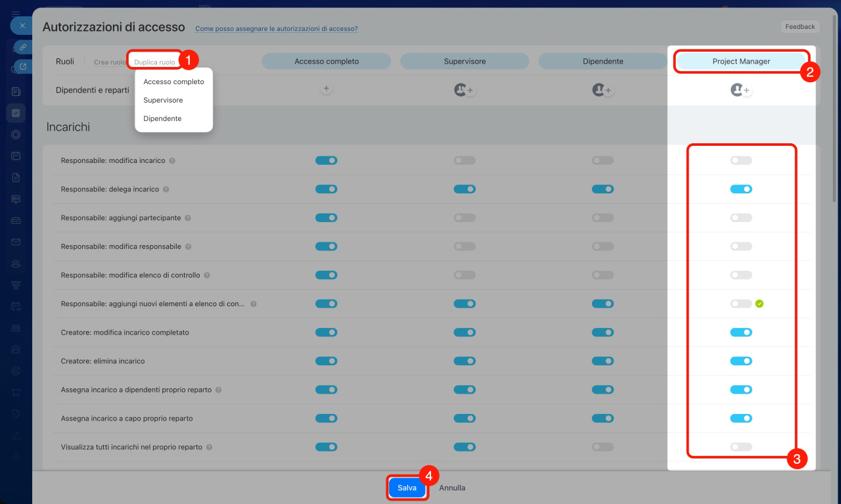This screenshot has height=504, width=841.
Task: Add employees to Supervisore role
Action: 465,90
